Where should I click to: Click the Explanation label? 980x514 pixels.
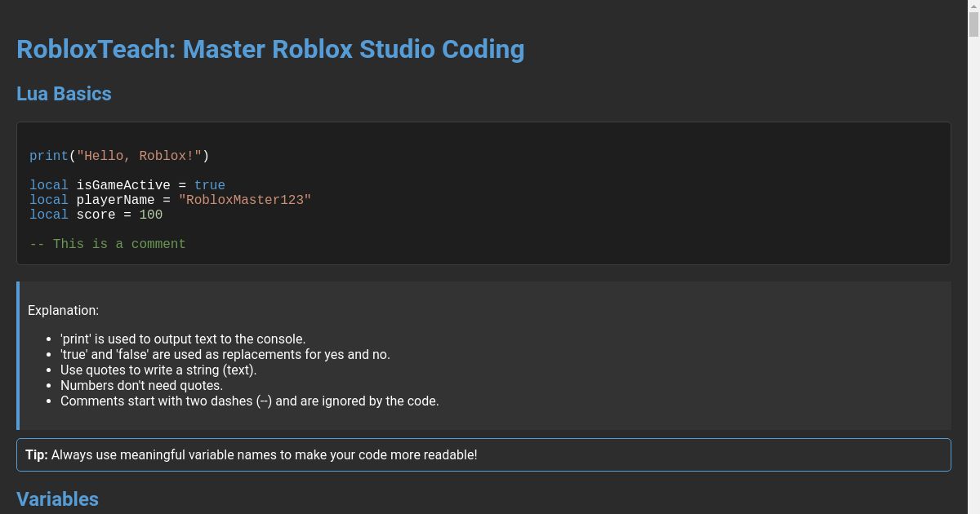[x=63, y=310]
